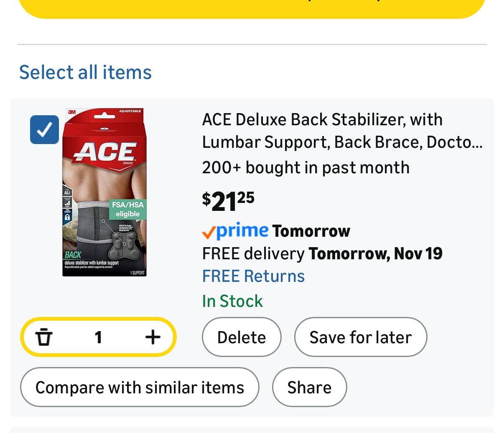Screen dimensions: 504x433
Task: Click the quantity number 1 in stepper
Action: point(98,337)
